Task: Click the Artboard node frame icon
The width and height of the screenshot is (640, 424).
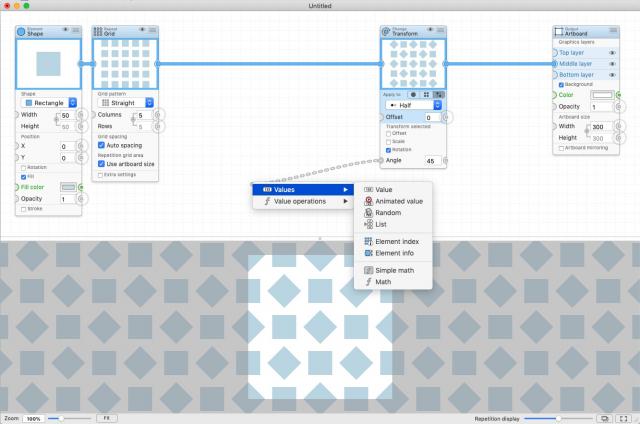Action: point(558,31)
